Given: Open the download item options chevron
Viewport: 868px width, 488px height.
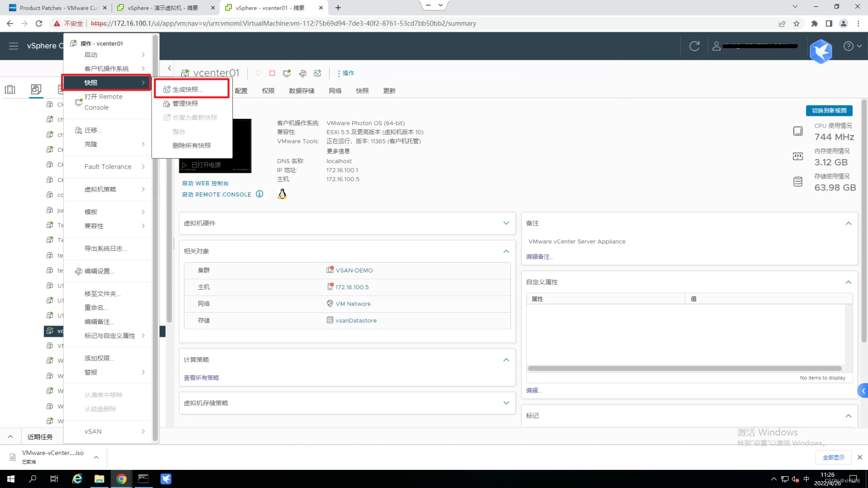Looking at the screenshot, I should pyautogui.click(x=96, y=457).
